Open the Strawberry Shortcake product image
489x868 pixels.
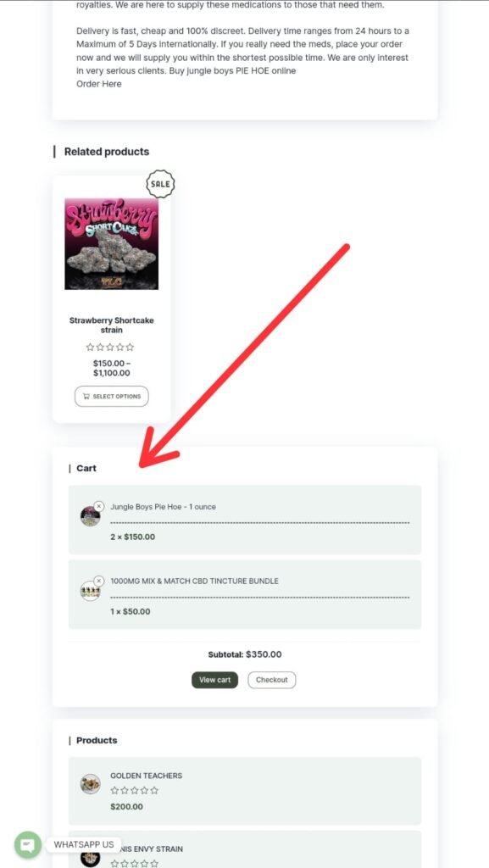(x=112, y=243)
